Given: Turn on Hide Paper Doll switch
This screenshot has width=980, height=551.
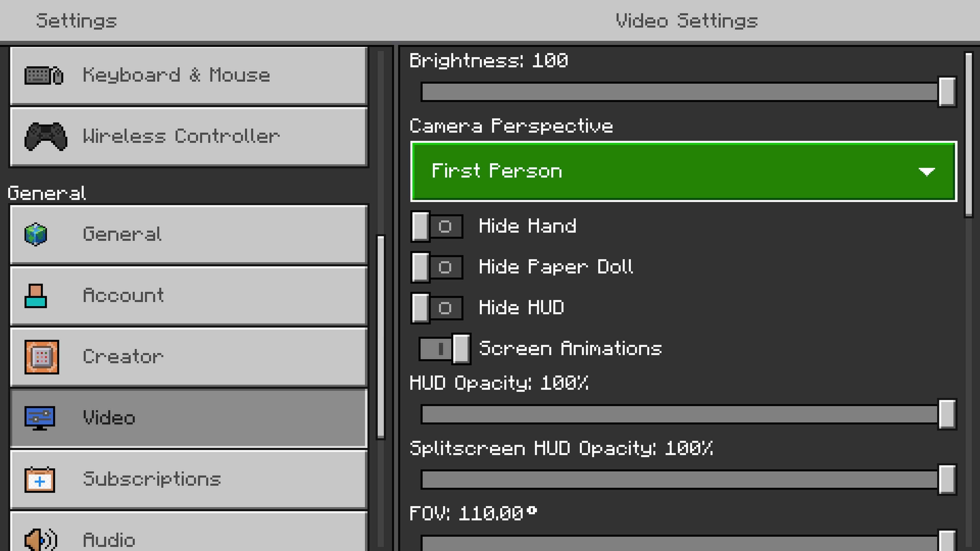Looking at the screenshot, I should point(437,267).
